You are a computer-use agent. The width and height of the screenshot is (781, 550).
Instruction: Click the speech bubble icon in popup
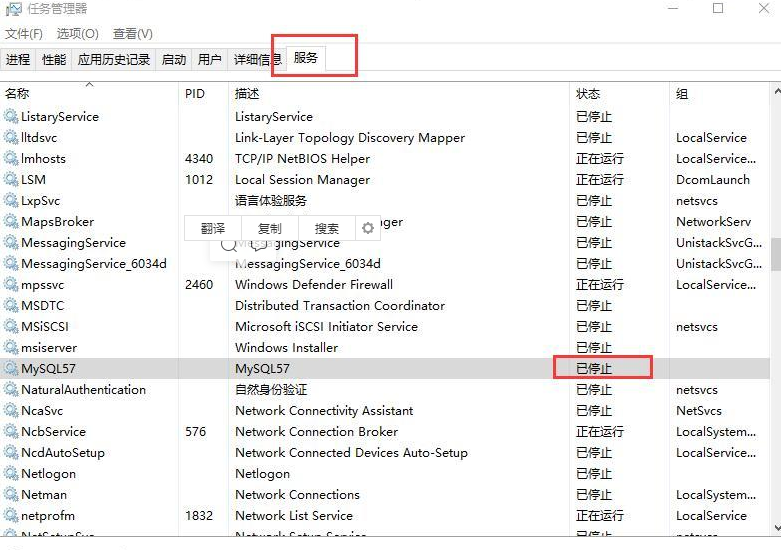pos(259,245)
